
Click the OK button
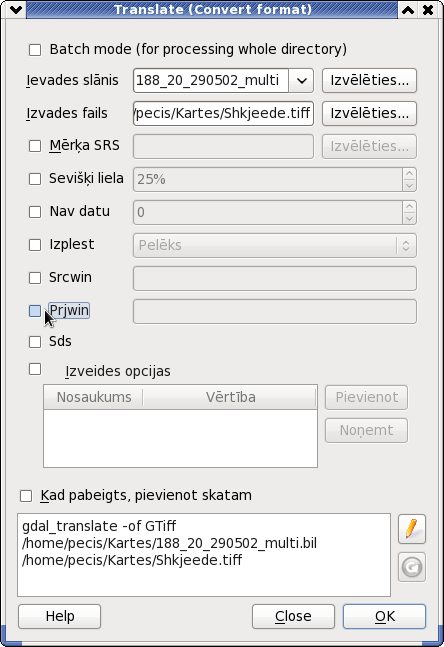pos(384,616)
